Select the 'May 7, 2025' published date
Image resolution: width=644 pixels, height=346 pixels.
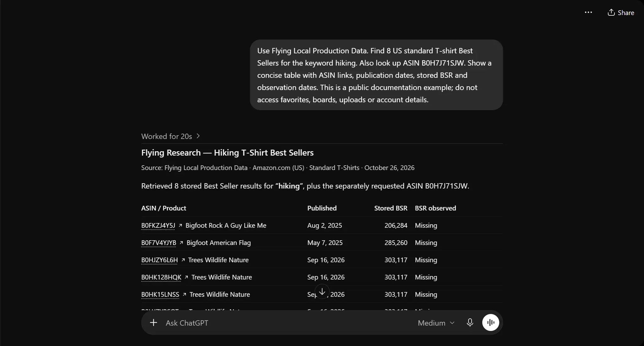pos(325,242)
